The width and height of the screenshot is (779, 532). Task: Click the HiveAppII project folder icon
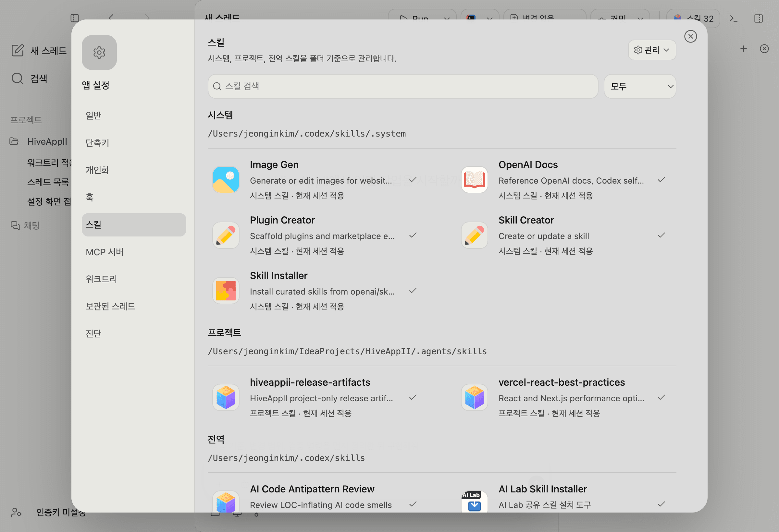14,141
